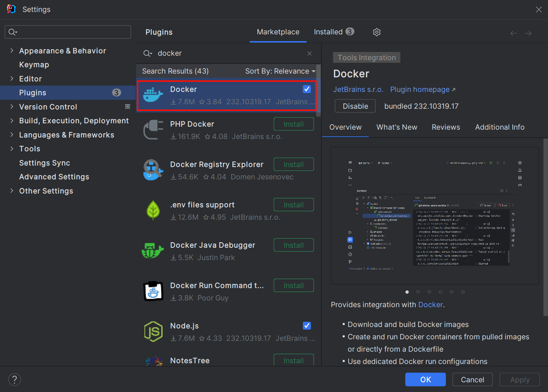Install the PHP Docker plugin
The height and width of the screenshot is (392, 548).
(293, 124)
